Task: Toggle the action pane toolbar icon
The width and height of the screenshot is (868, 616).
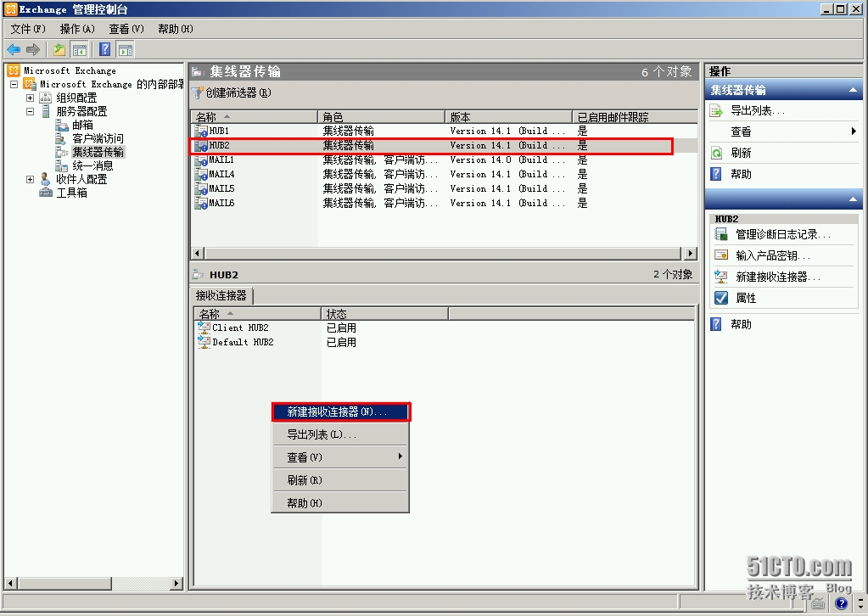Action: [x=126, y=50]
